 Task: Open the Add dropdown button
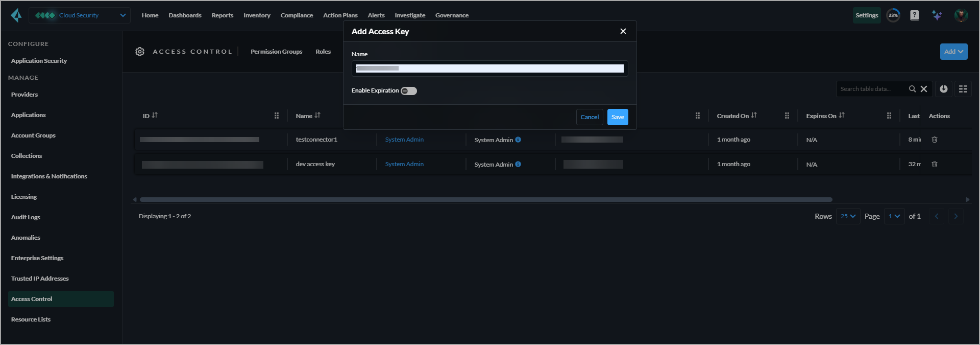coord(953,52)
